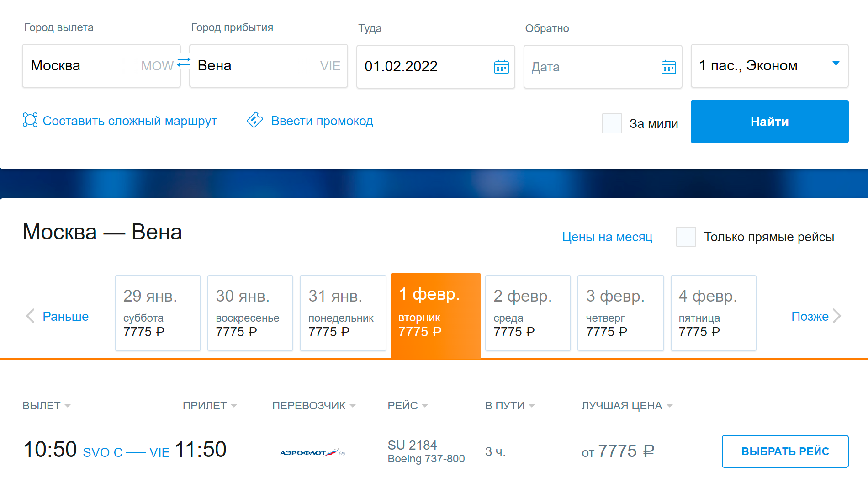Click Boeing 737-800 aircraft text
This screenshot has width=868, height=488.
(x=426, y=459)
